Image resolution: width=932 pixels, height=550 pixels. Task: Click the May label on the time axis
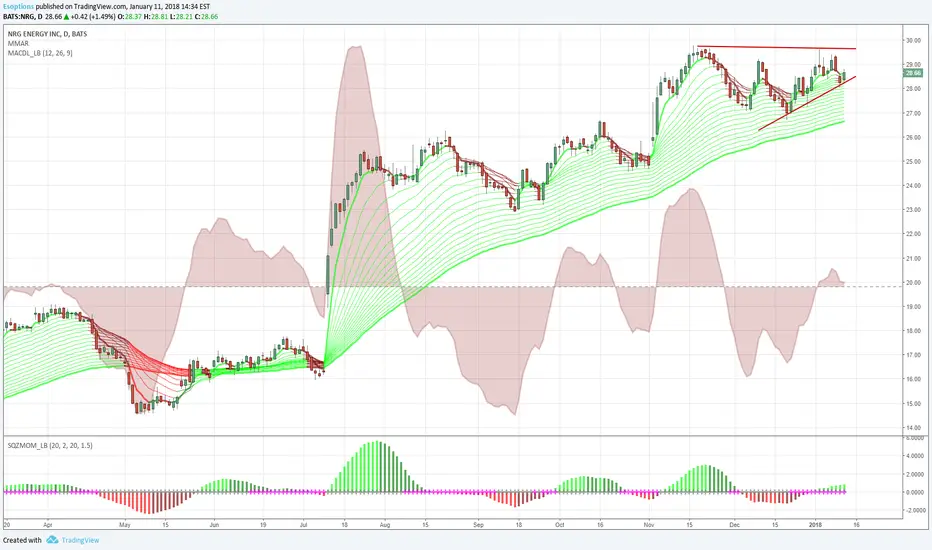tap(124, 525)
